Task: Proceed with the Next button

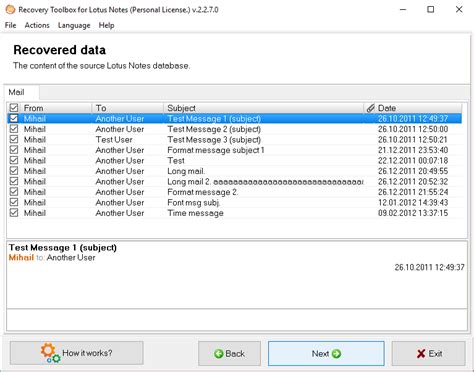Action: pyautogui.click(x=326, y=353)
